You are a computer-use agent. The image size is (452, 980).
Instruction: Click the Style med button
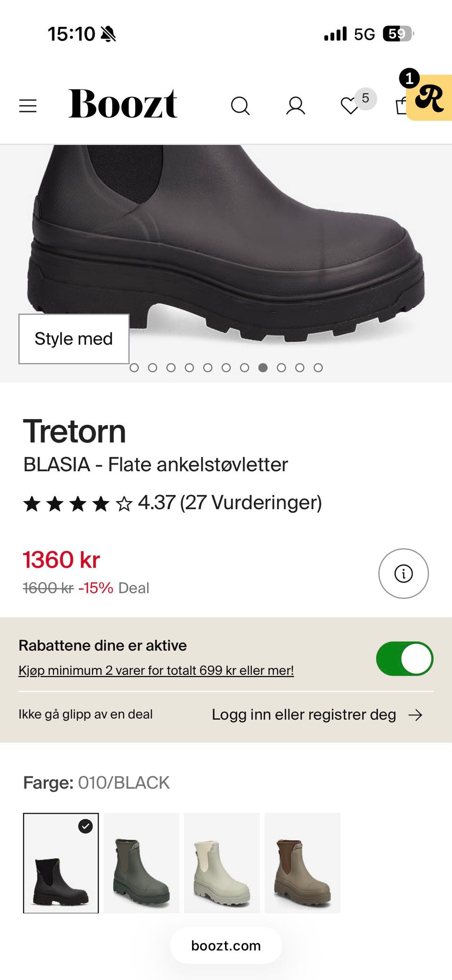74,339
